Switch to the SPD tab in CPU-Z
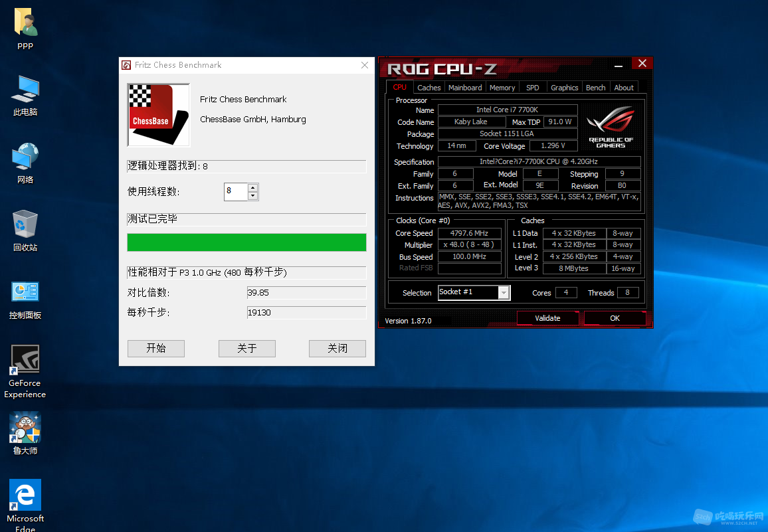The image size is (768, 532). pos(532,88)
